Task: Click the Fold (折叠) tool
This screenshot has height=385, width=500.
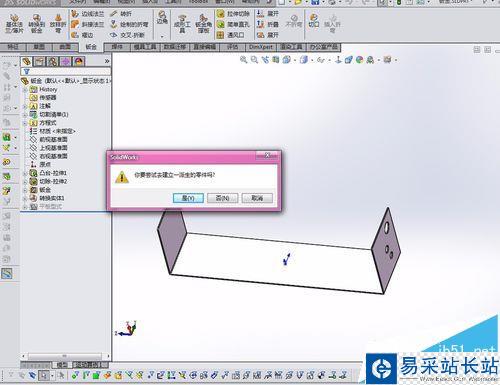Action: point(268,24)
